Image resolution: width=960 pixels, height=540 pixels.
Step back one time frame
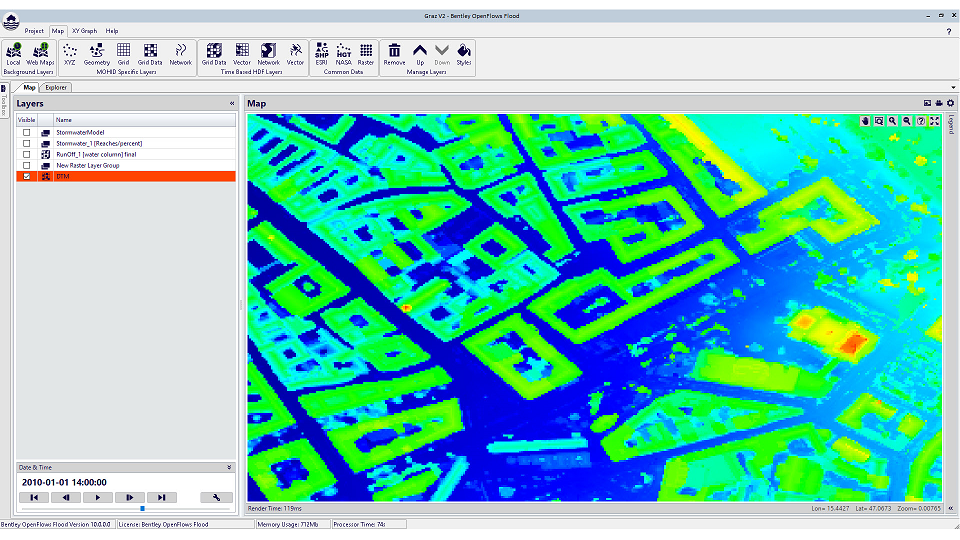point(66,498)
